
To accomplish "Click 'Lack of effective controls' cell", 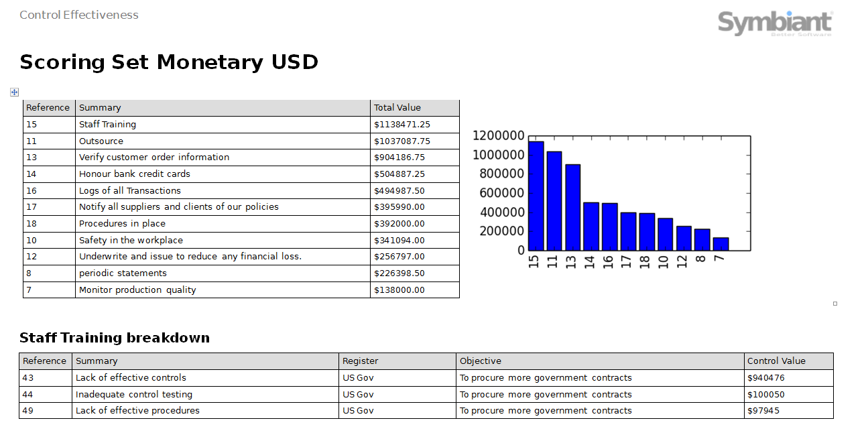I will 131,378.
